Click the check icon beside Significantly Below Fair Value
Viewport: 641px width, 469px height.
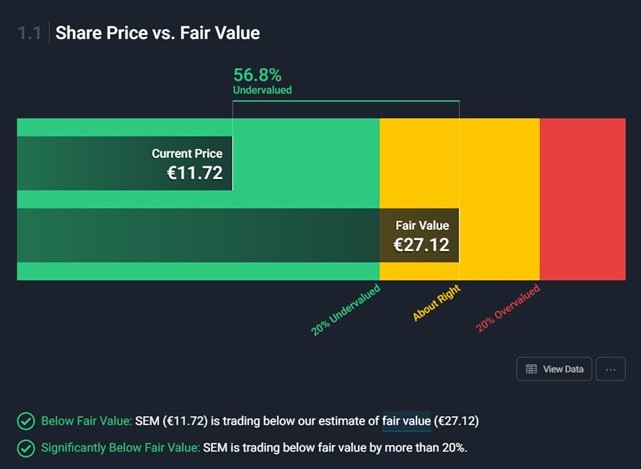tap(25, 447)
